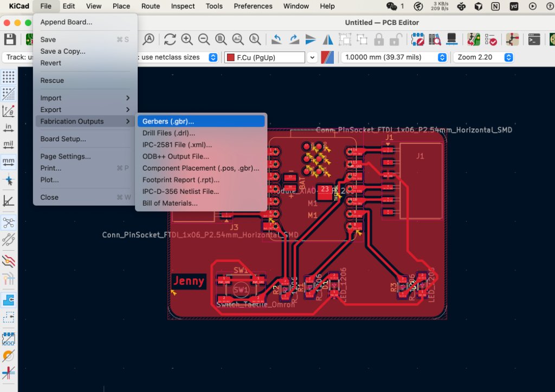555x392 pixels.
Task: Open the grid size 1.0000 mm dropdown
Action: [x=394, y=57]
